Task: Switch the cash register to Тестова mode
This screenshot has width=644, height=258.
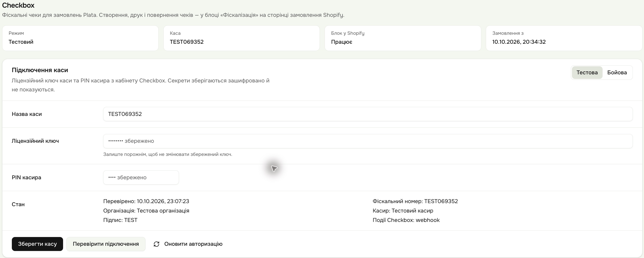Action: click(x=587, y=73)
